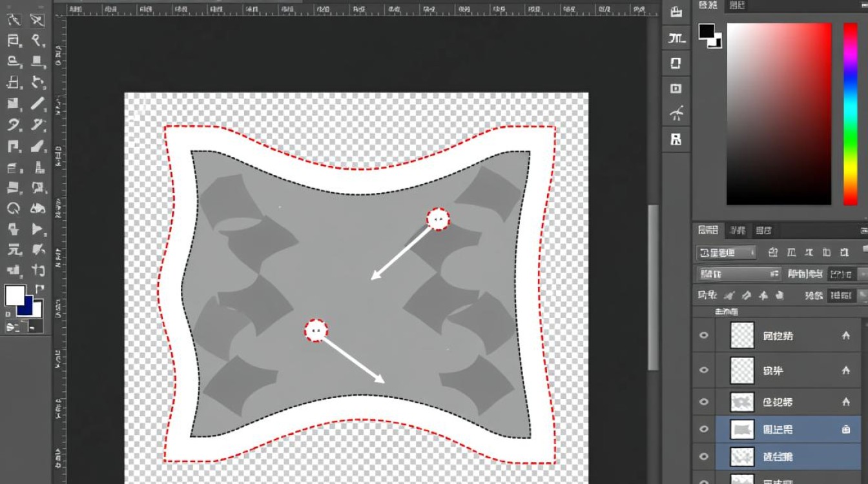868x484 pixels.
Task: Click the quick mask mode icon below the swatches
Action: (x=13, y=327)
